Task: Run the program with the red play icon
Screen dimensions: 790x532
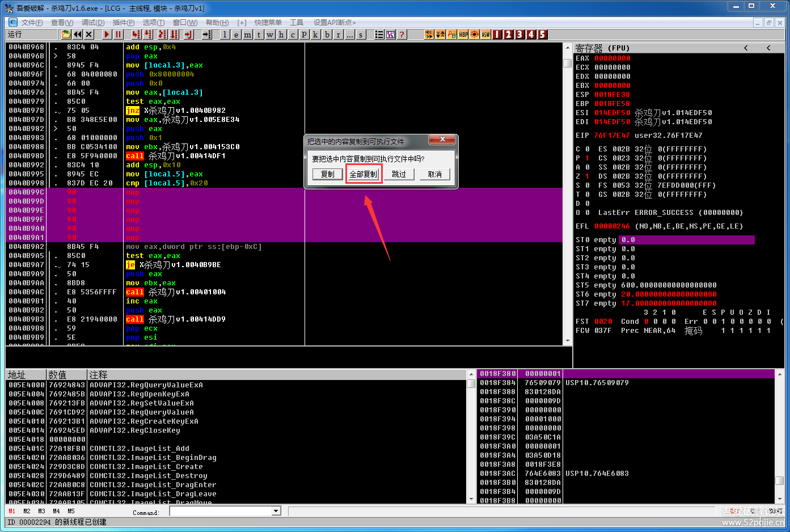Action: 107,35
